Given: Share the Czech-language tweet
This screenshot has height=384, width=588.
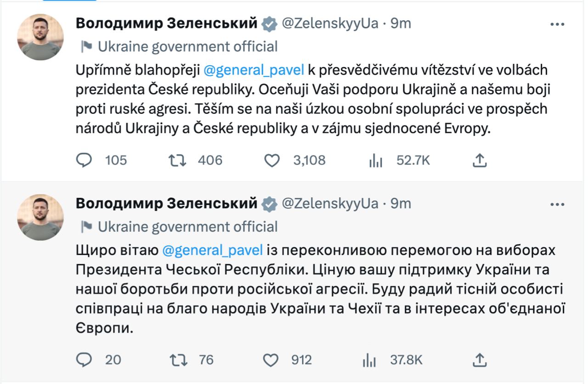Looking at the screenshot, I should tap(479, 160).
